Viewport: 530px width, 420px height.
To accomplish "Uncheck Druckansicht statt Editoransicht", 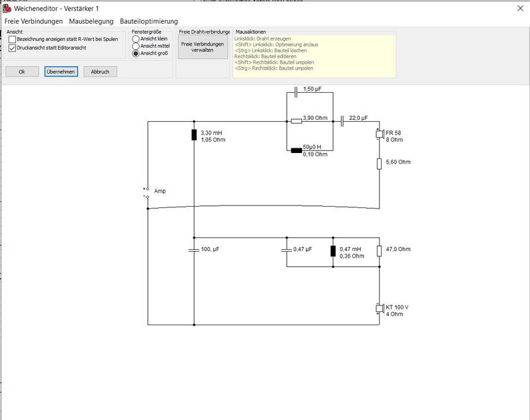I will coord(12,48).
